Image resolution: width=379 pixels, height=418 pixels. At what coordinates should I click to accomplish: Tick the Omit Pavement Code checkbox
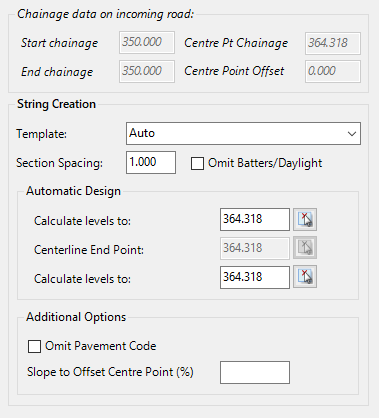pos(34,346)
